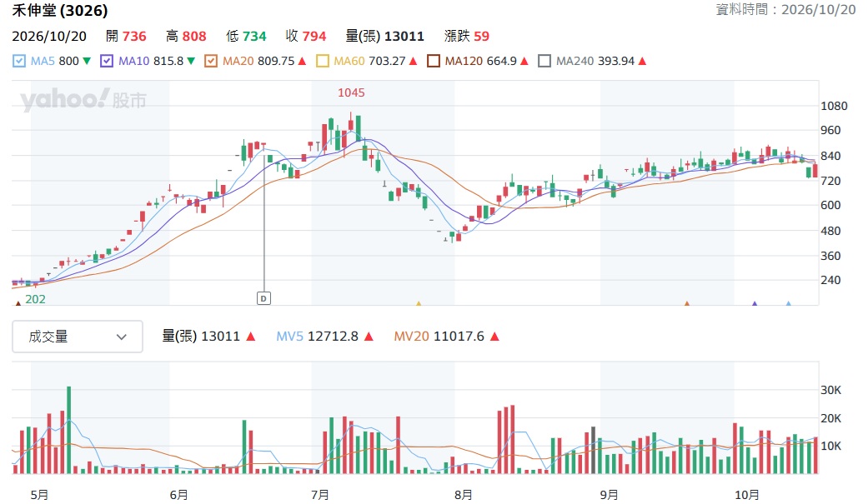Viewport: 868px width, 504px height.
Task: Click the 1080 price axis label
Action: (x=834, y=106)
